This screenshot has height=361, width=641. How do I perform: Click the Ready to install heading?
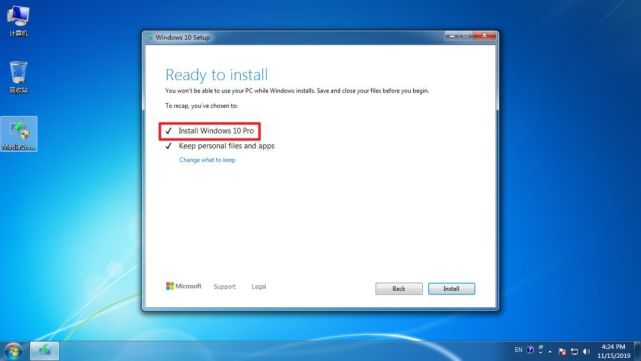217,75
